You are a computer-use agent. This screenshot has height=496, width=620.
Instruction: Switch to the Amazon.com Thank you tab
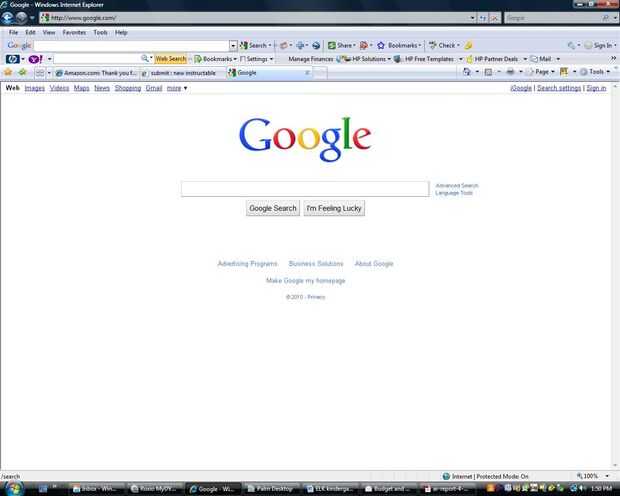[x=96, y=73]
